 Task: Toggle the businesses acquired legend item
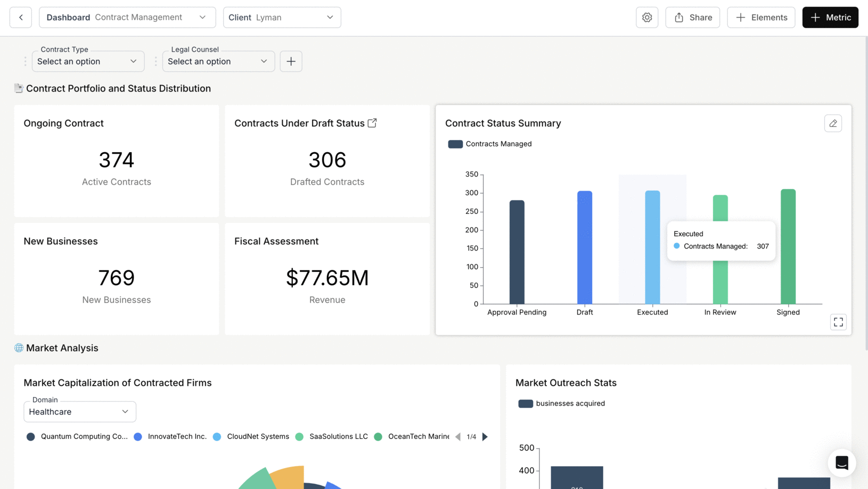[561, 403]
